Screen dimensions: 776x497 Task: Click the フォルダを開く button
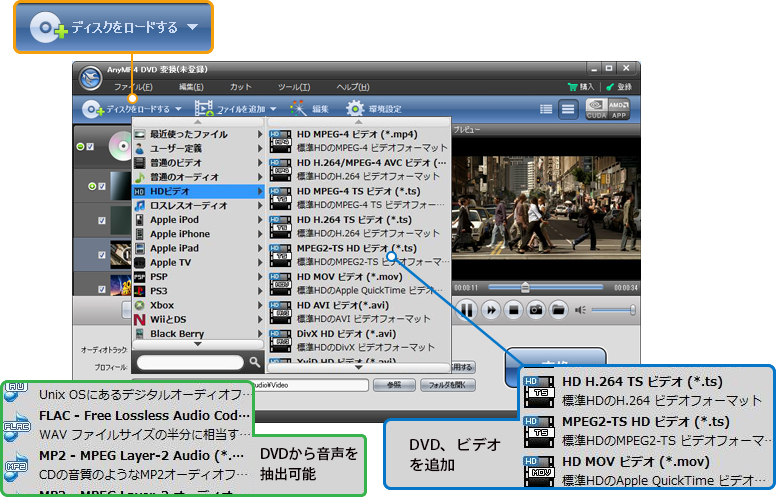[447, 385]
